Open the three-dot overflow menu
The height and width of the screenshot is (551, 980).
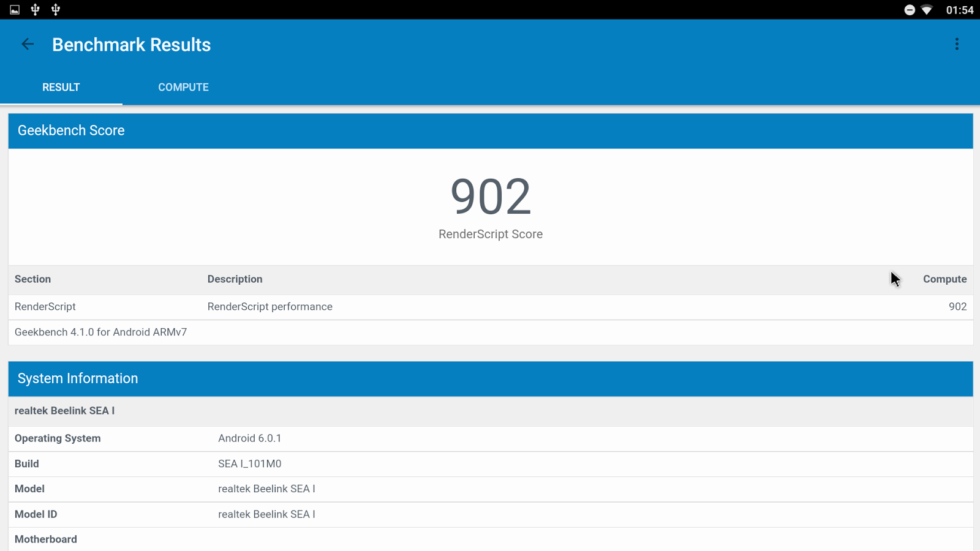(957, 44)
